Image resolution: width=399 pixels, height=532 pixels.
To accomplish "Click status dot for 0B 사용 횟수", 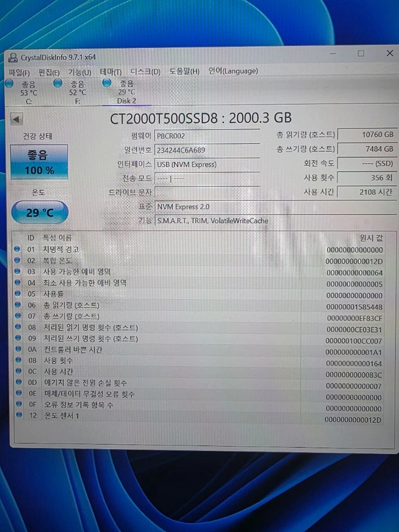I will (19, 360).
